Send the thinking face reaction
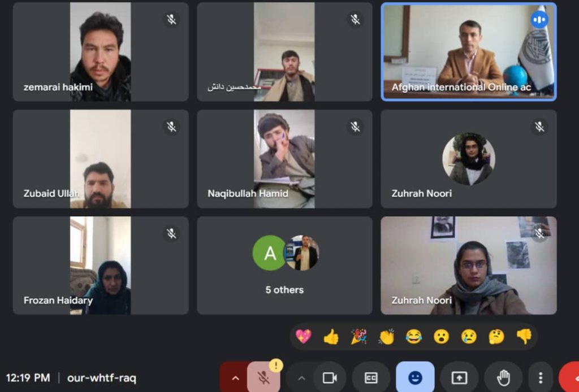 click(x=496, y=336)
